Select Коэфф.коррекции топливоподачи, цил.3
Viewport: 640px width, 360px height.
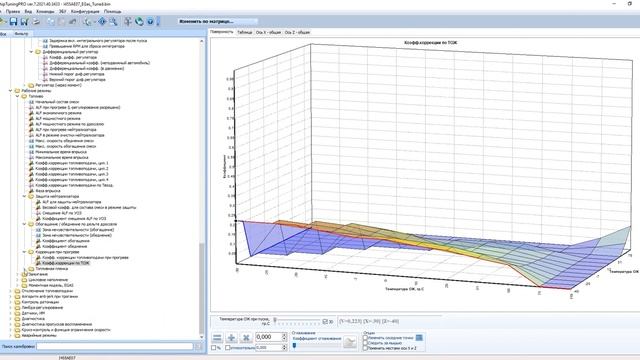click(x=72, y=174)
